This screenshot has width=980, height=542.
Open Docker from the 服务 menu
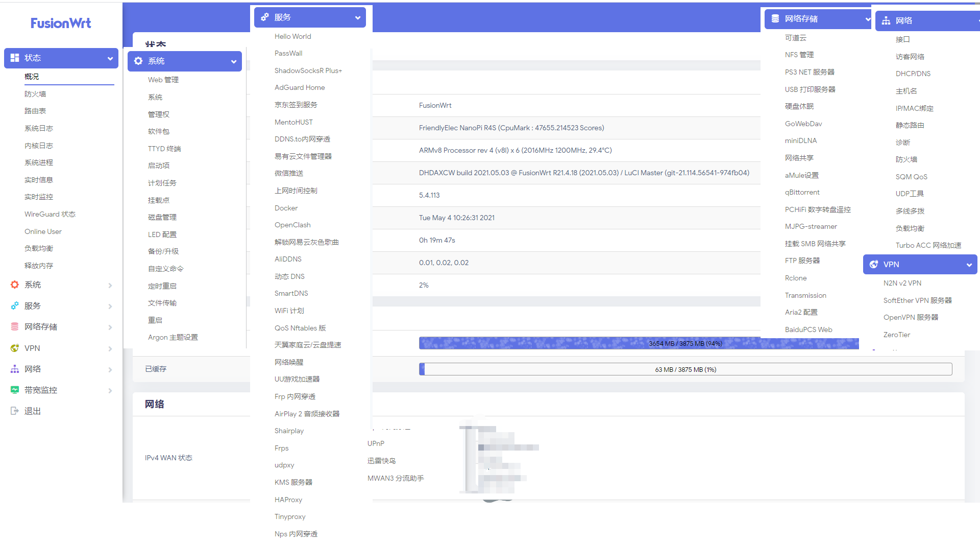[286, 208]
